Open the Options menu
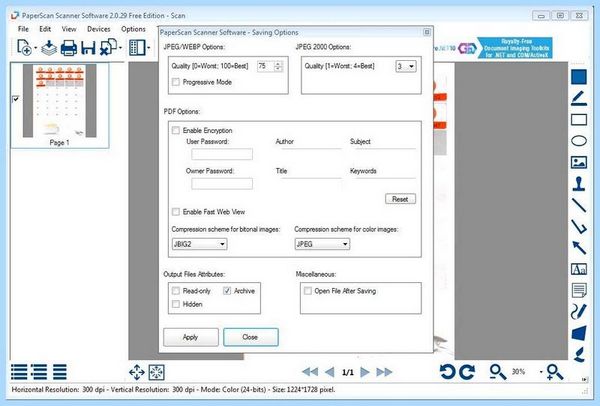The image size is (600, 406). click(133, 29)
